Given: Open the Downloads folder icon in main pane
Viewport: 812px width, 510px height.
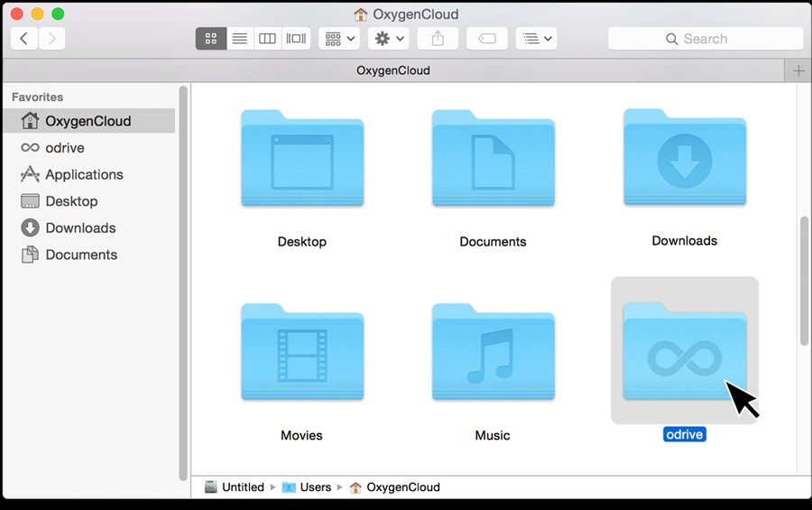Looking at the screenshot, I should pyautogui.click(x=684, y=160).
